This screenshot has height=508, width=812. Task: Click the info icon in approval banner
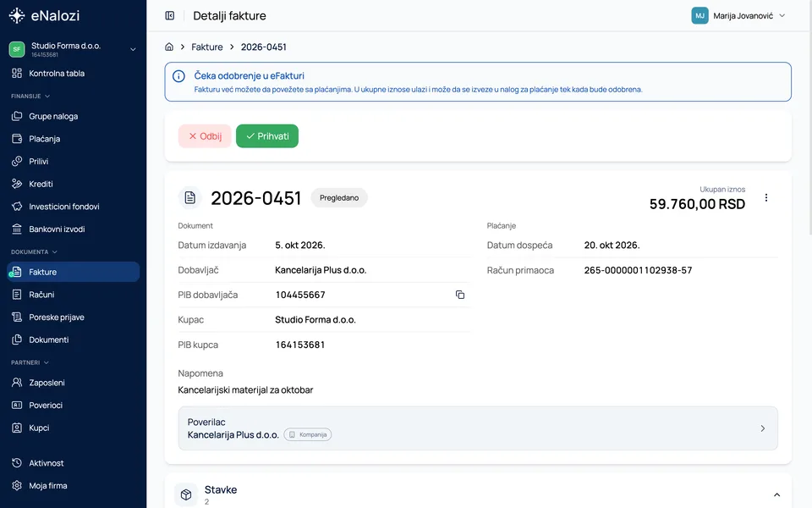click(x=178, y=77)
